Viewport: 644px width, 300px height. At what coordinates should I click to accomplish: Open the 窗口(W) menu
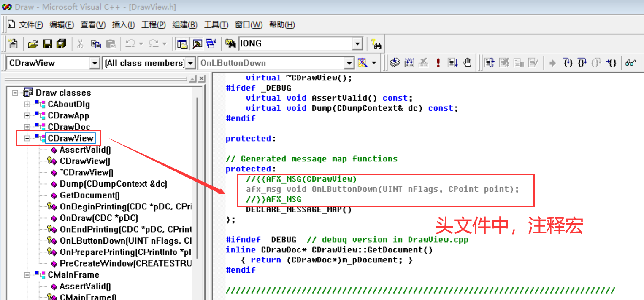click(x=249, y=25)
